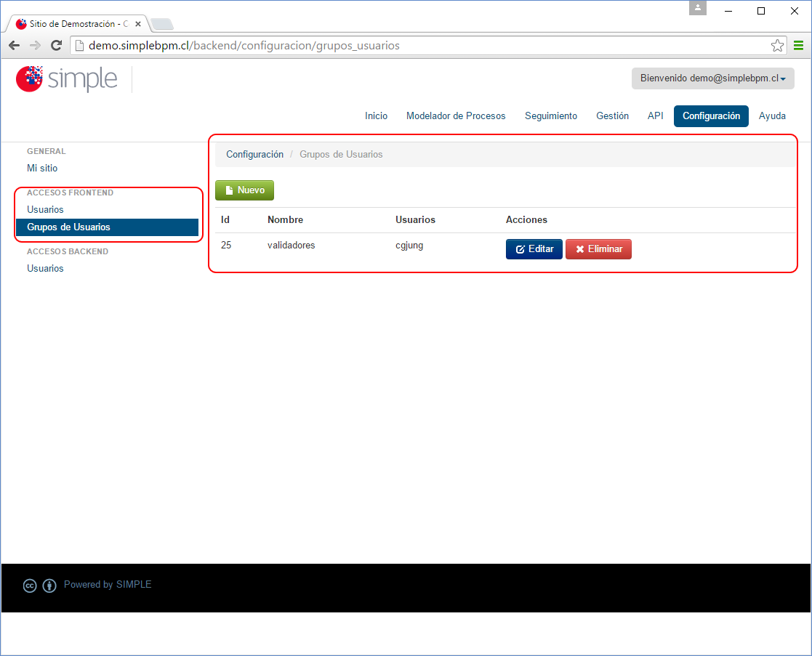The image size is (812, 656).
Task: Click the Creative Commons icon in the footer
Action: click(x=29, y=586)
